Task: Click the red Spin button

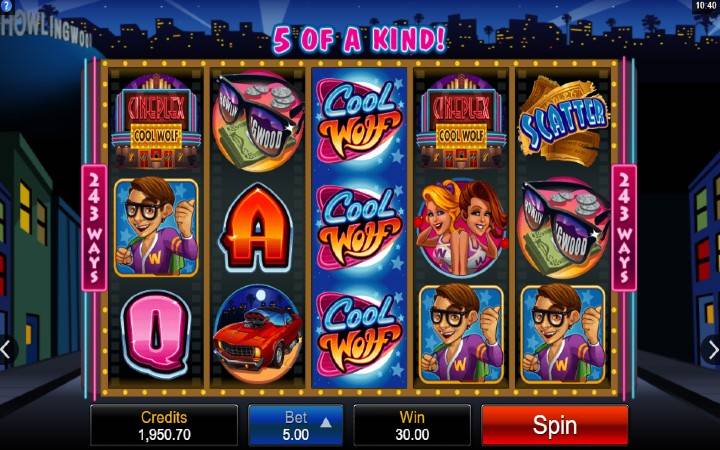Action: click(x=554, y=425)
